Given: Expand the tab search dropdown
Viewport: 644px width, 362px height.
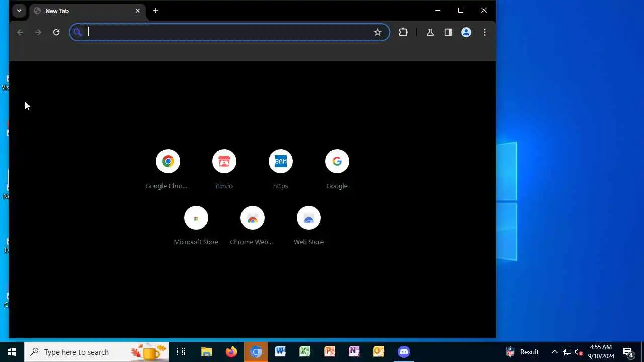Looking at the screenshot, I should 19,11.
